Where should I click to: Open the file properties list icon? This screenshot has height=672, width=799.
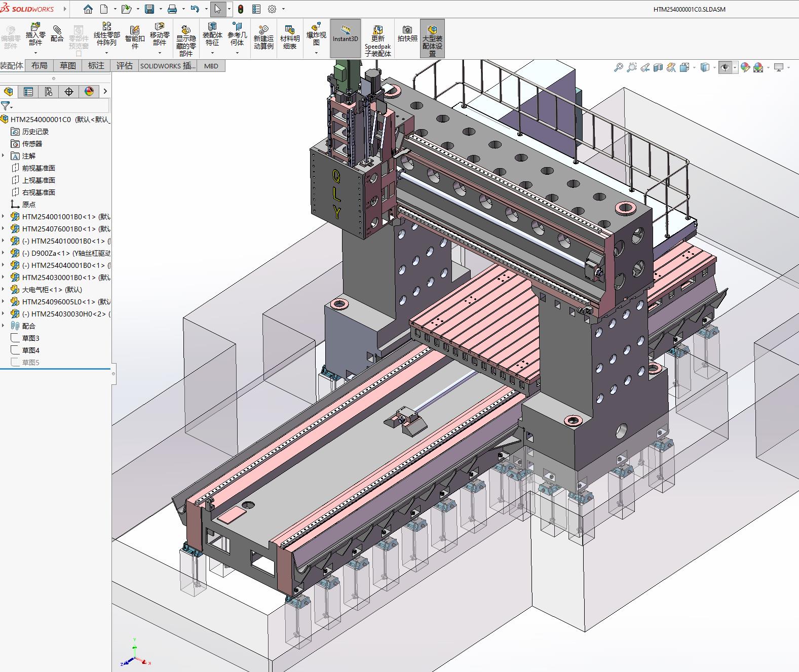(256, 9)
